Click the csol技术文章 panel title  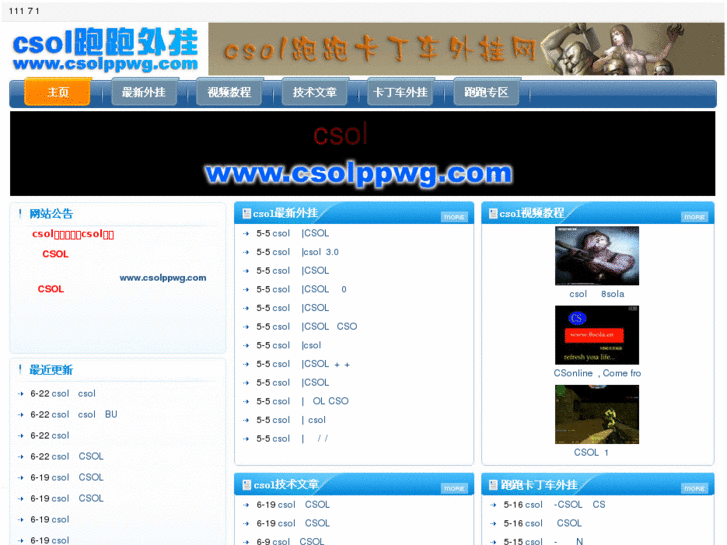(286, 485)
